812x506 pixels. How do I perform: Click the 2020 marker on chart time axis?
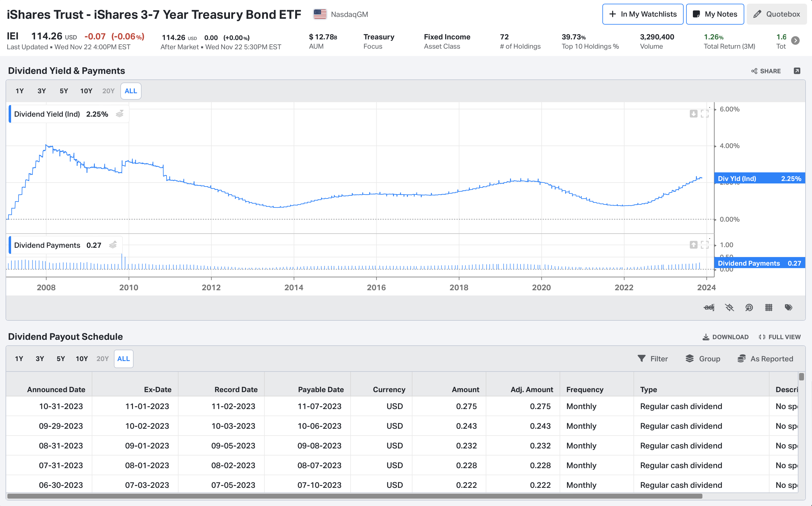pos(541,287)
